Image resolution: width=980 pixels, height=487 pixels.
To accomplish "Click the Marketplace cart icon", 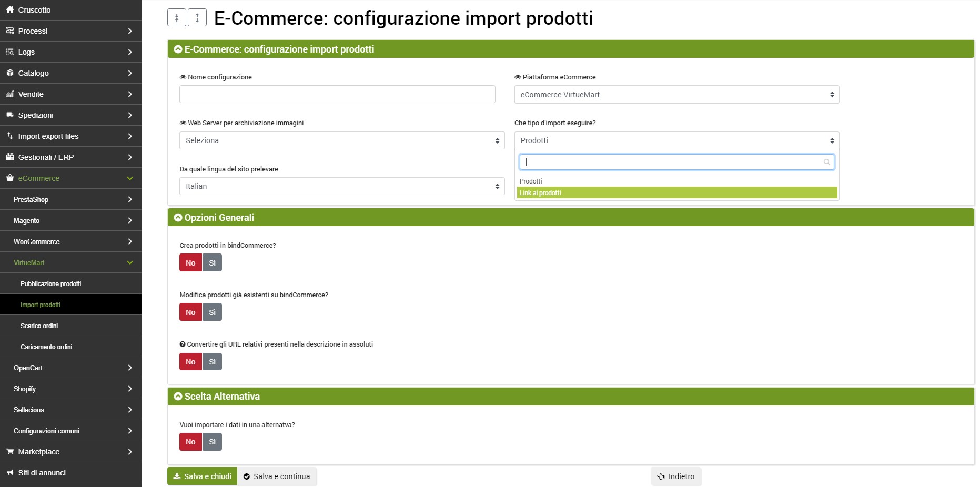I will (10, 452).
